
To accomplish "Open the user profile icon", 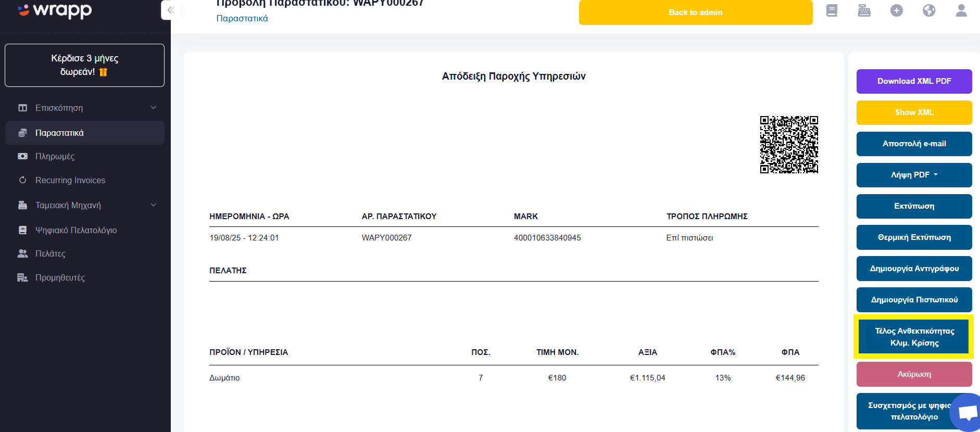I will coord(961,10).
